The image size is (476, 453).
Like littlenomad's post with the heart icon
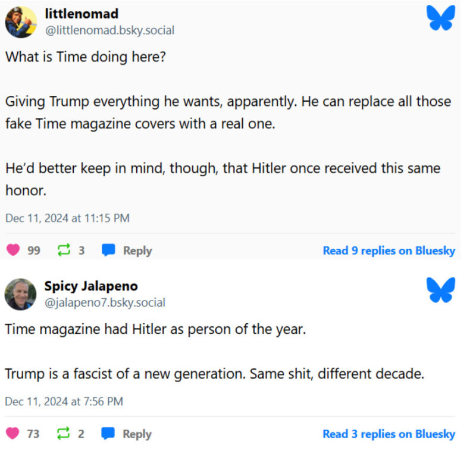point(12,251)
